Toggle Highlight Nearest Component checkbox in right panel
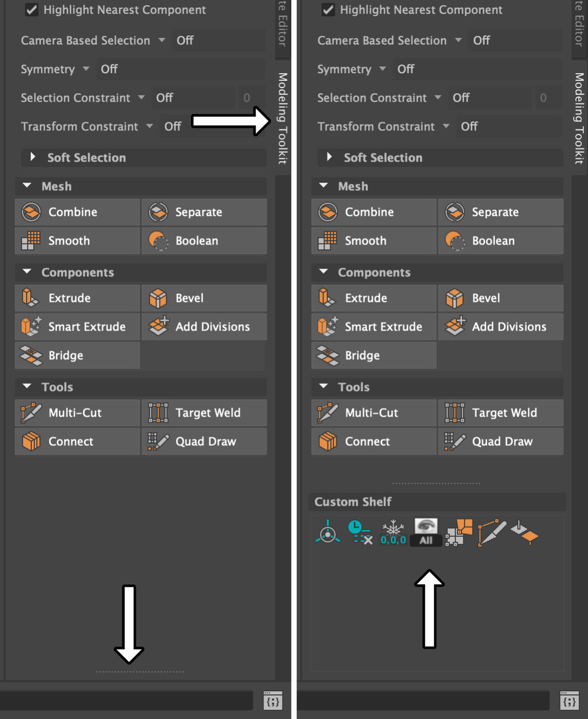The width and height of the screenshot is (588, 719). coord(329,10)
